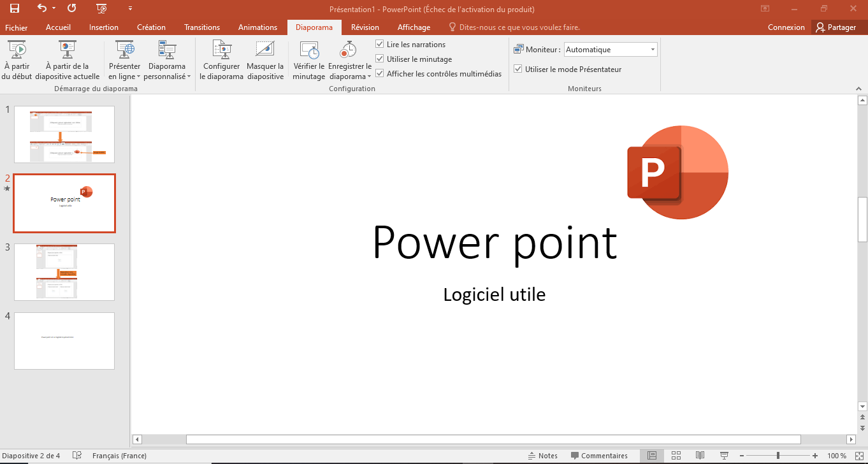Click the 'Power point' title text

pos(495,242)
